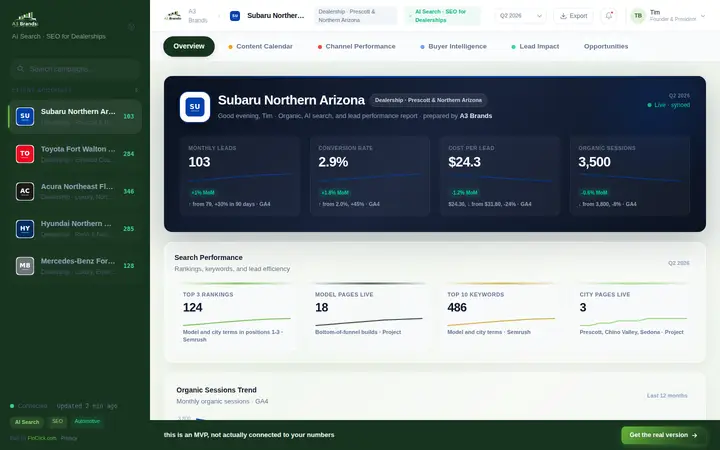Image resolution: width=720 pixels, height=450 pixels.
Task: Click the 103 lead count on the Subaru row
Action: tap(129, 117)
